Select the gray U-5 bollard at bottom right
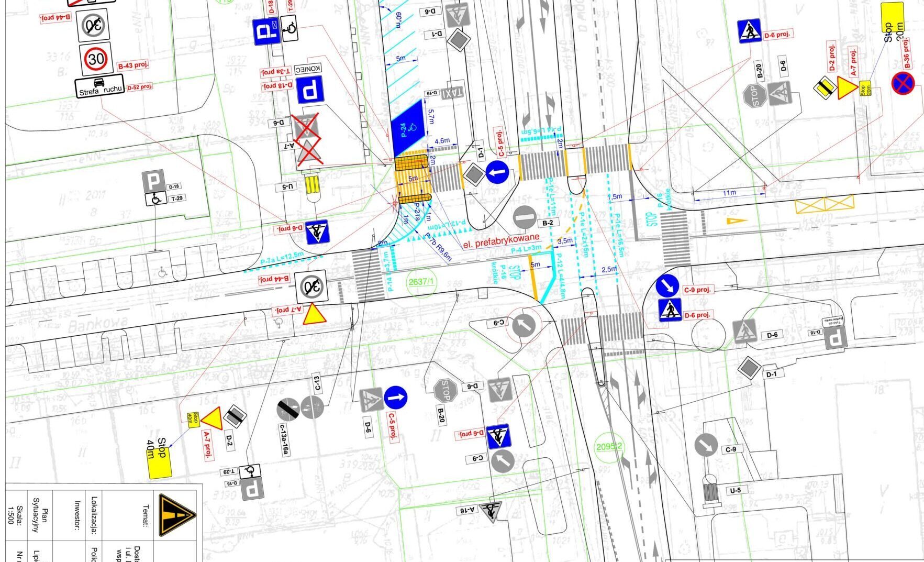The height and width of the screenshot is (562, 924). pos(711,493)
